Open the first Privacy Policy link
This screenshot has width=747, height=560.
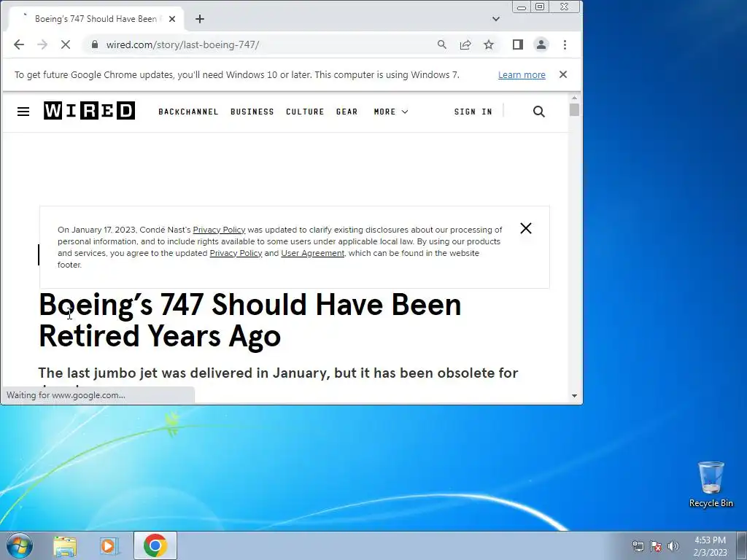pyautogui.click(x=219, y=230)
